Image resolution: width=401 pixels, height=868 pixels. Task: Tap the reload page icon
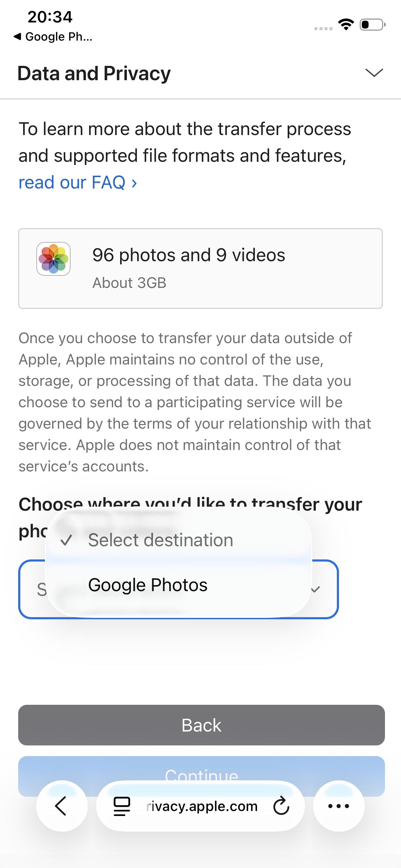[281, 806]
